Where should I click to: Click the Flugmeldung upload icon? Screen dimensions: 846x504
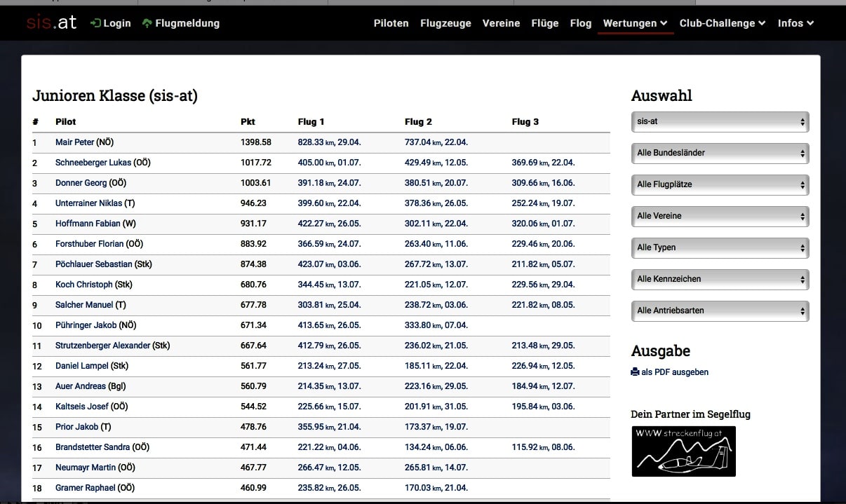click(x=147, y=23)
